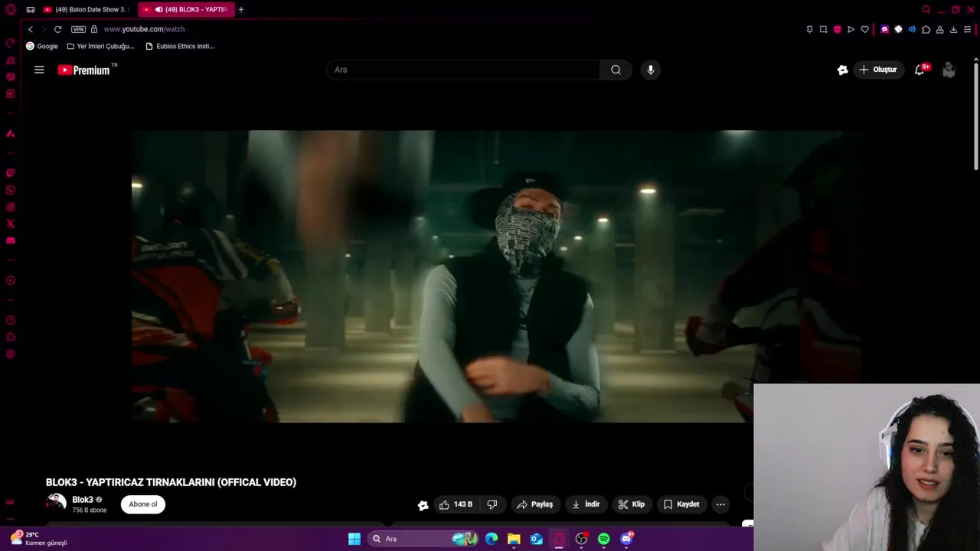Screen dimensions: 980x551
Task: Click the address bar URL
Action: [x=144, y=29]
